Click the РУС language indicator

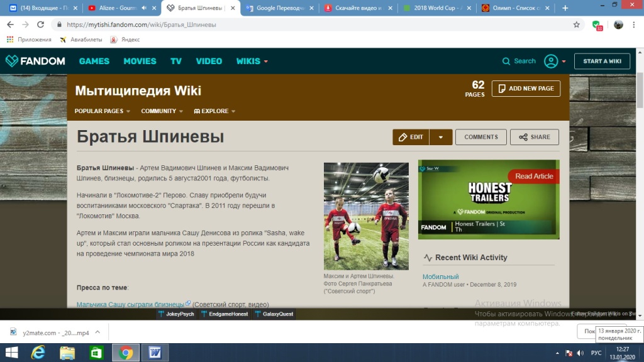pos(596,353)
